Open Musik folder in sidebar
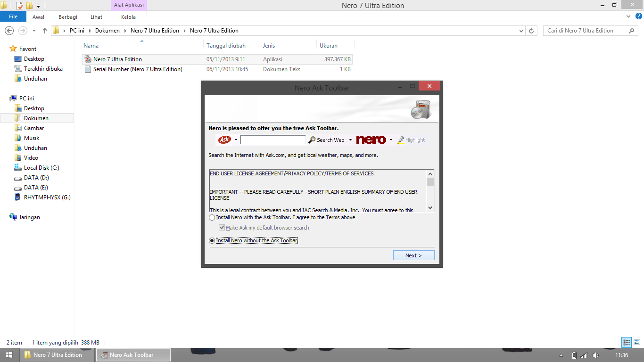644x362 pixels. pyautogui.click(x=32, y=138)
